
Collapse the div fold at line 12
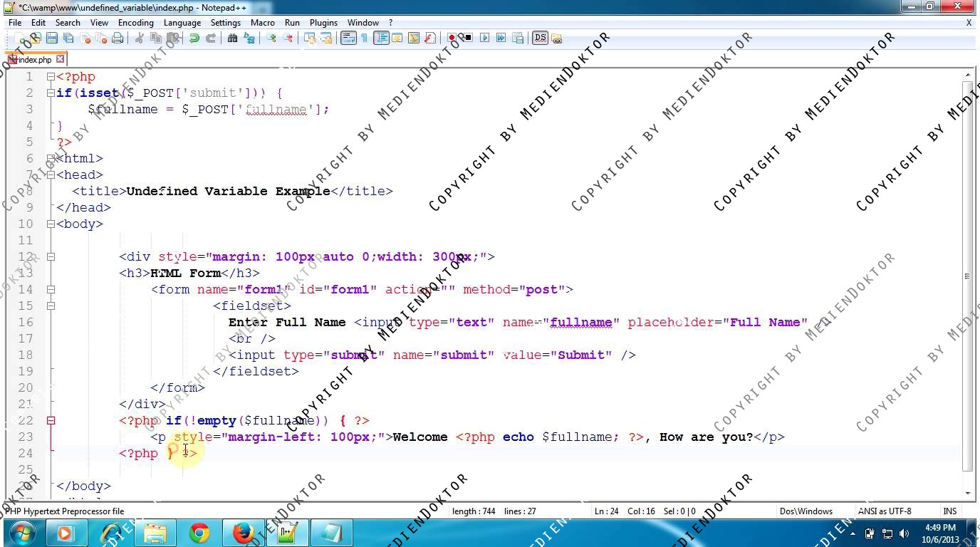(51, 256)
